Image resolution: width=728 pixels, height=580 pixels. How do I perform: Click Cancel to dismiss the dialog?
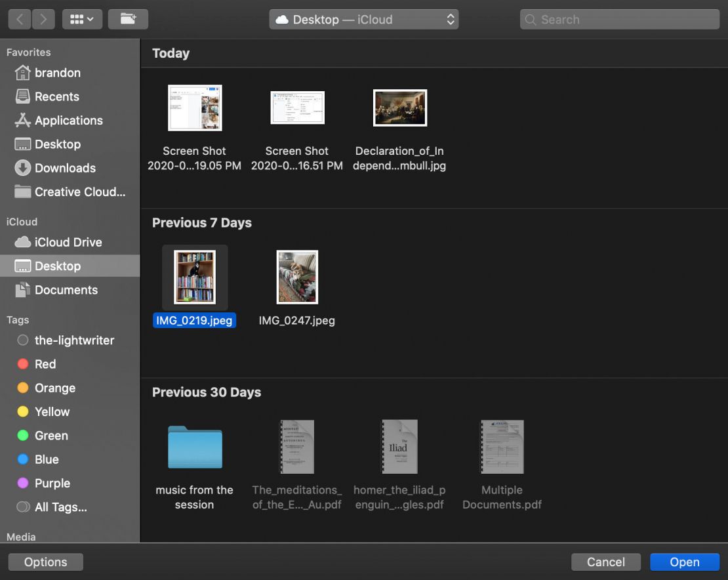pos(605,562)
